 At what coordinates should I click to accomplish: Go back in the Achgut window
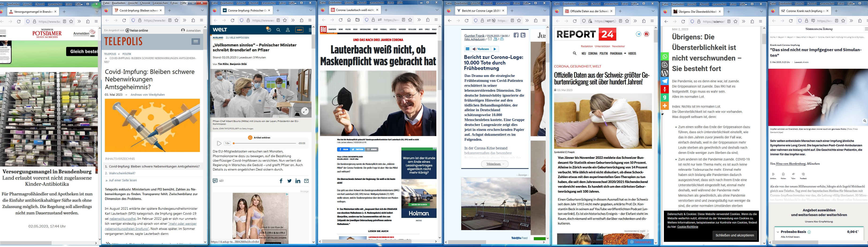coord(449,21)
